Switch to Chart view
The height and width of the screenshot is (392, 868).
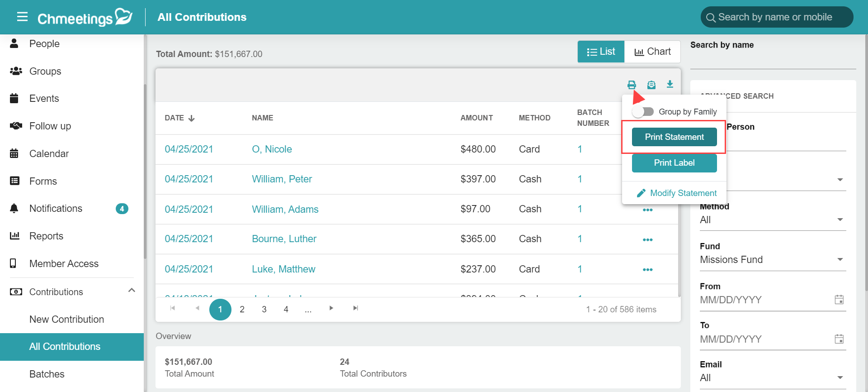(652, 52)
